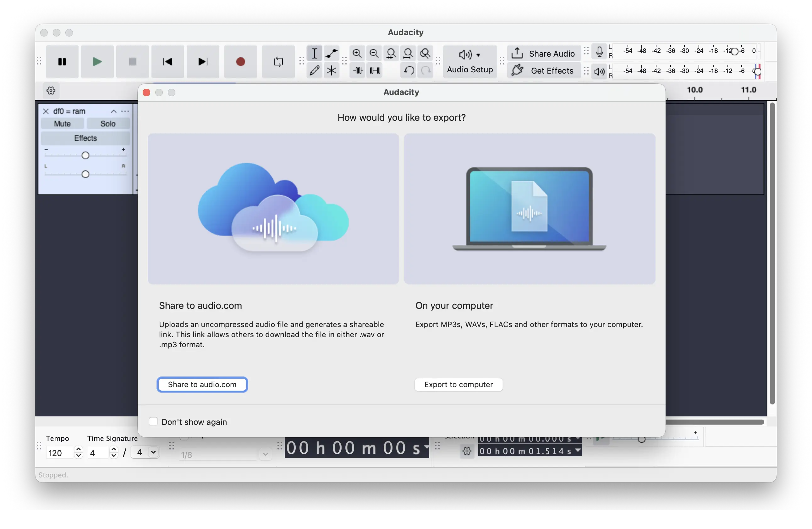Screen dimensions: 812x529
Task: Click the 'How would you like to export?' heading
Action: click(402, 118)
